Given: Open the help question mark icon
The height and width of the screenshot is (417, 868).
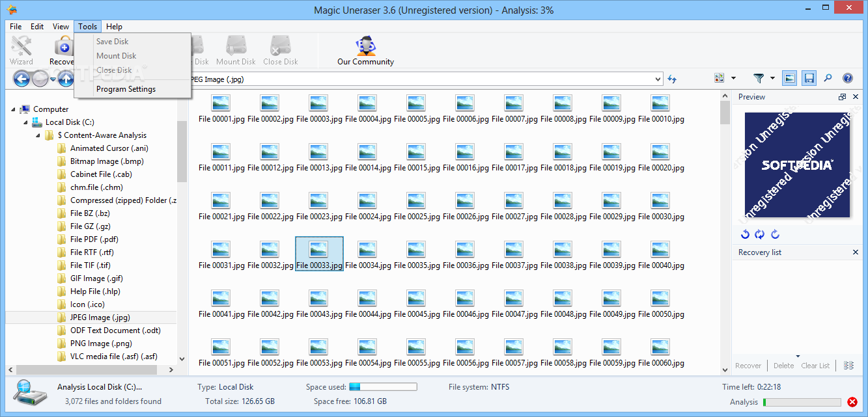Looking at the screenshot, I should pos(848,78).
